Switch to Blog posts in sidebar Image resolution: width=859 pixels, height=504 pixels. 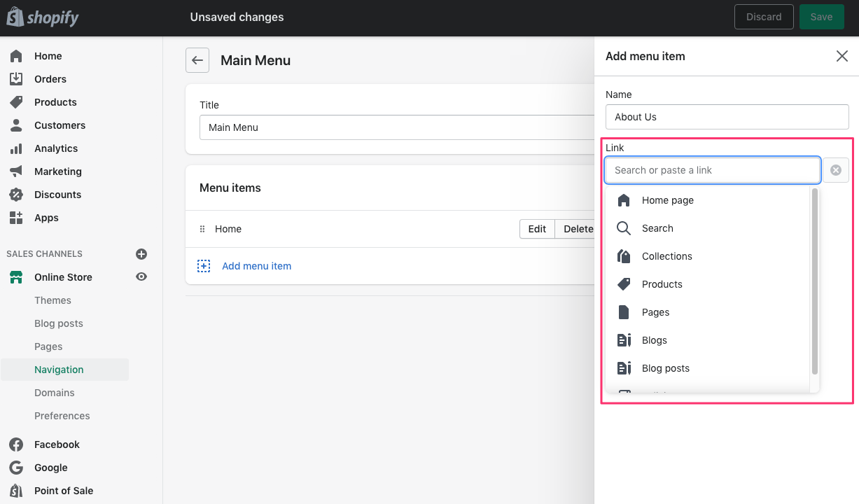(58, 323)
